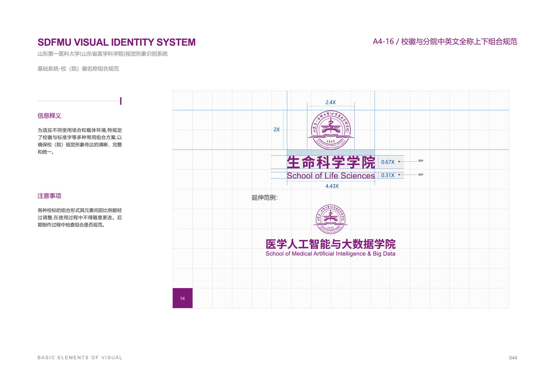Screen dimensions: 555x392
Task: Click the 2X height dimension label
Action: 276,129
